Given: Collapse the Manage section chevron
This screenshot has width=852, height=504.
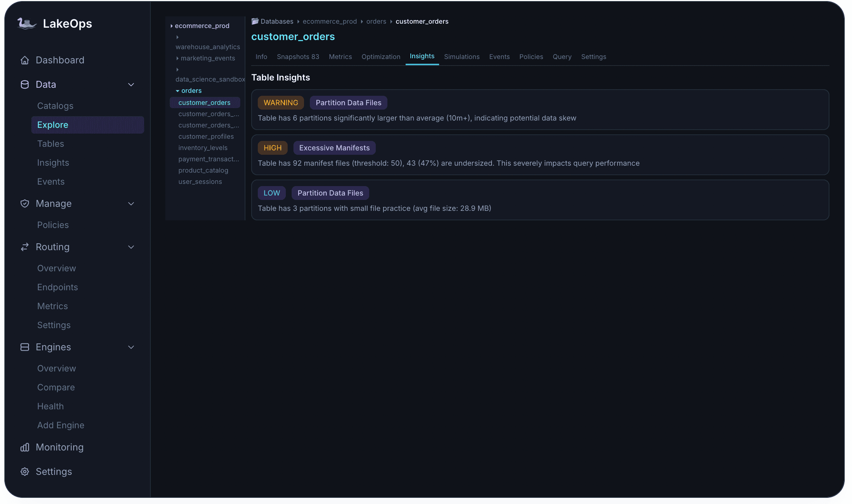Looking at the screenshot, I should (131, 204).
